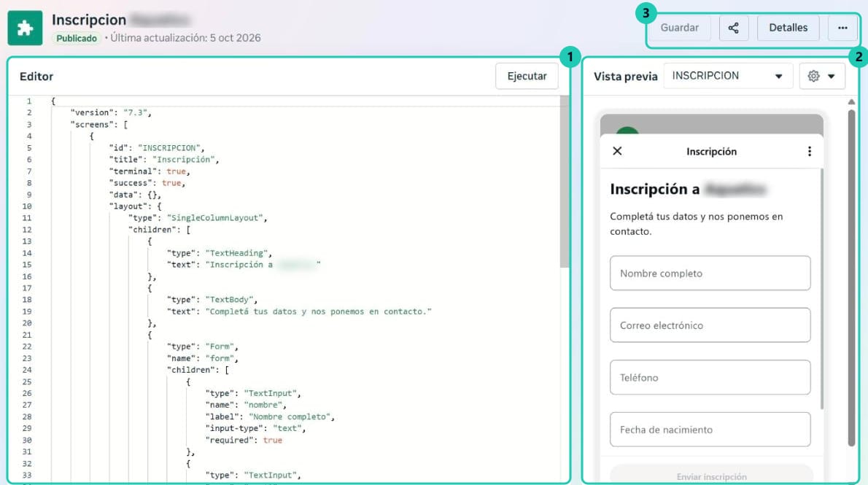Focus the Correo electrónico field
The height and width of the screenshot is (485, 868).
[x=710, y=325]
